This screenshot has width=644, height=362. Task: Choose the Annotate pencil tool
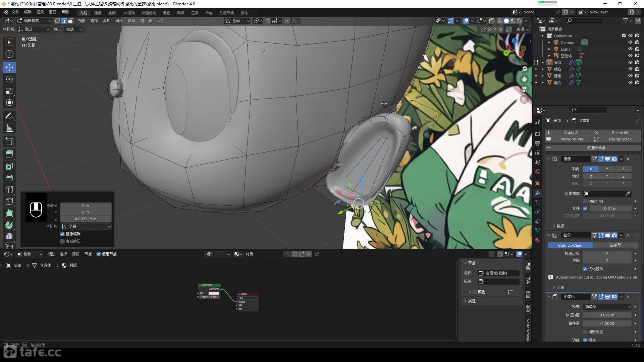9,116
